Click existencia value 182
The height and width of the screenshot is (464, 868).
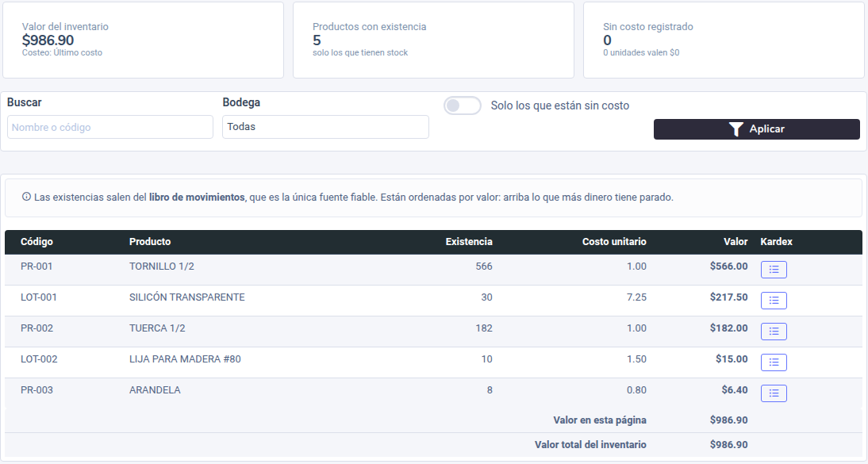[x=484, y=328]
